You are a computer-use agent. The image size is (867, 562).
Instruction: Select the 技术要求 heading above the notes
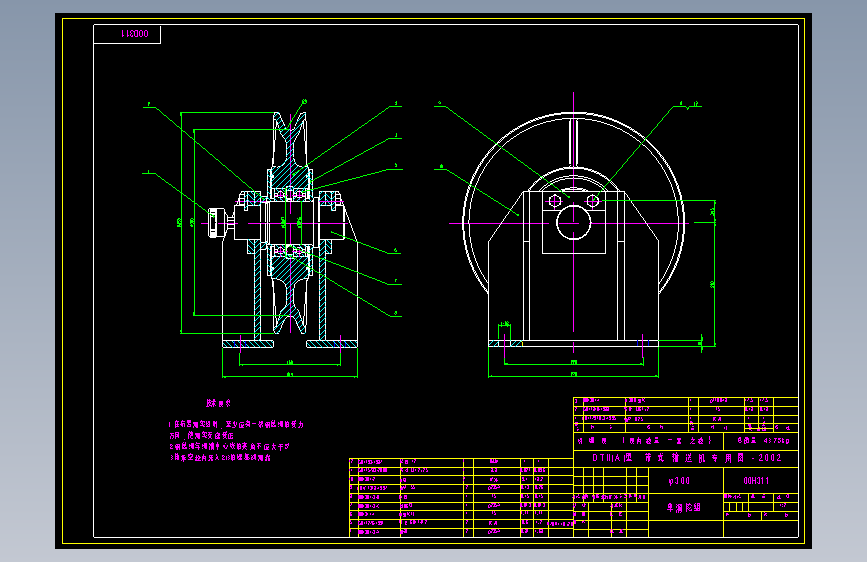218,403
